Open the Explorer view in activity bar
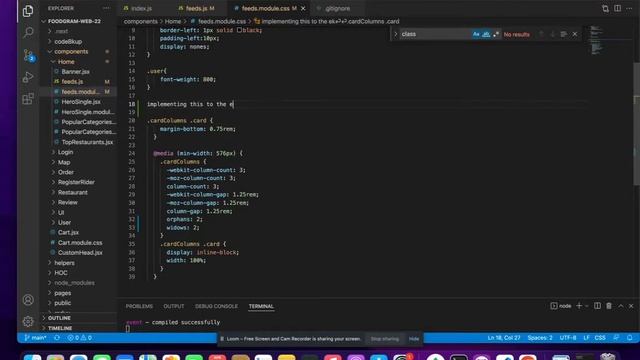The image size is (640, 360). [x=28, y=11]
